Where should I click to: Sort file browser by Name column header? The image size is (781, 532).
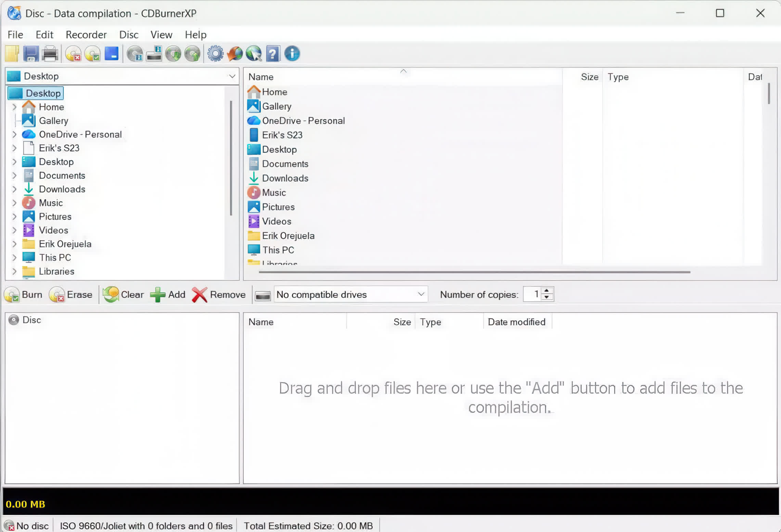point(403,77)
